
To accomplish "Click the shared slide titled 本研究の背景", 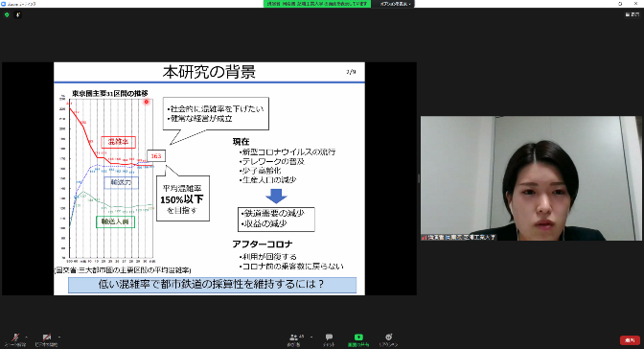I will point(210,179).
